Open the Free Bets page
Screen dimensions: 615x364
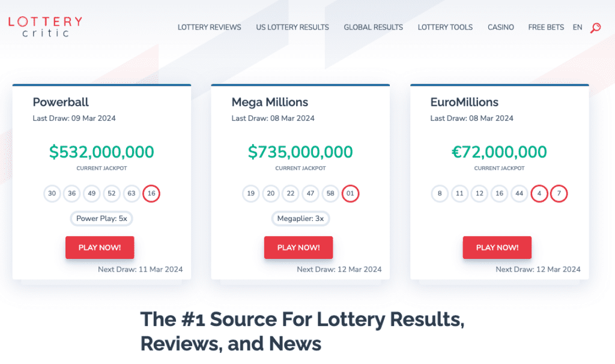coord(546,27)
